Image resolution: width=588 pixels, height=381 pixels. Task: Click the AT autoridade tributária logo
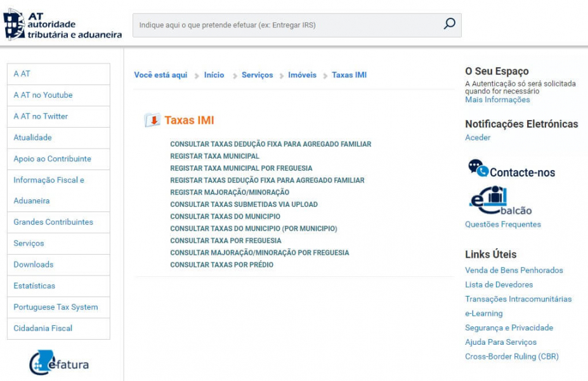coord(62,25)
